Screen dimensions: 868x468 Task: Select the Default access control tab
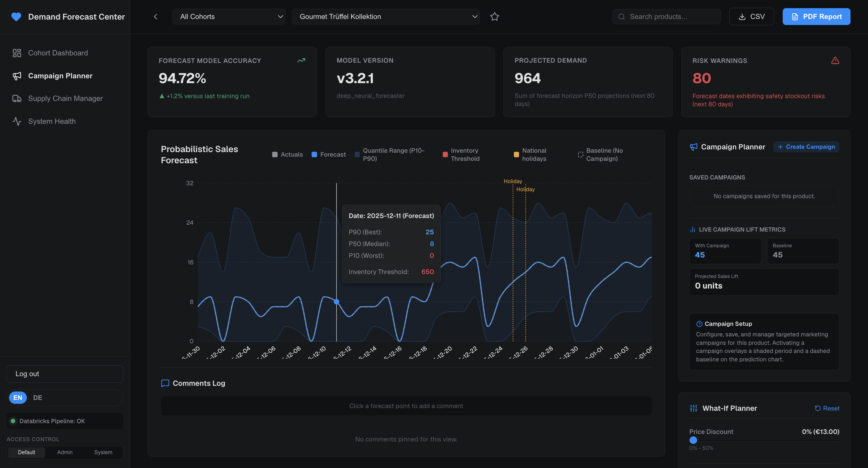[x=26, y=452]
